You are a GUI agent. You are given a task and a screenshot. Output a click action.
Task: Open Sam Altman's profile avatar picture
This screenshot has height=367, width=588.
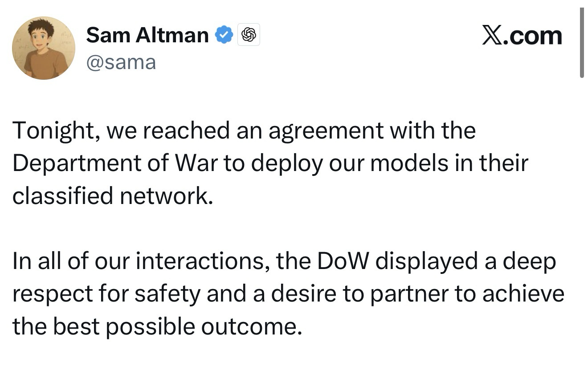point(44,48)
